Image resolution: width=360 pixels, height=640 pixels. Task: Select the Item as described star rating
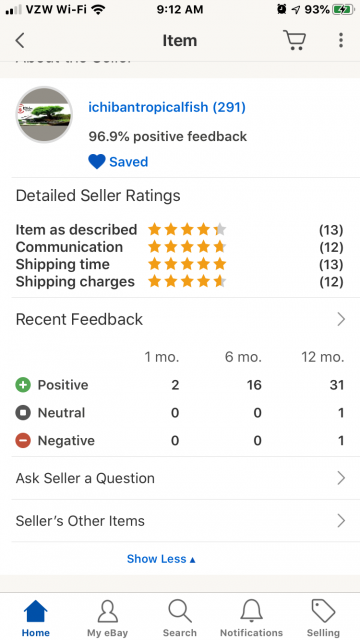[187, 230]
